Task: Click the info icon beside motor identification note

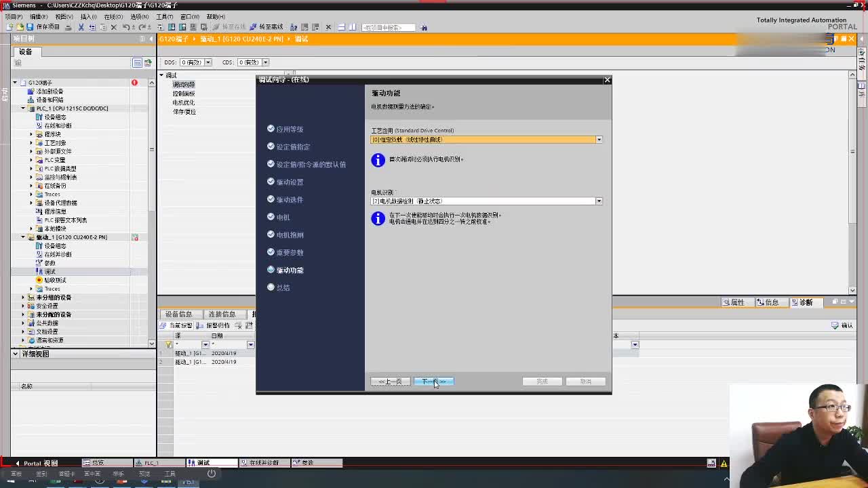Action: 378,218
